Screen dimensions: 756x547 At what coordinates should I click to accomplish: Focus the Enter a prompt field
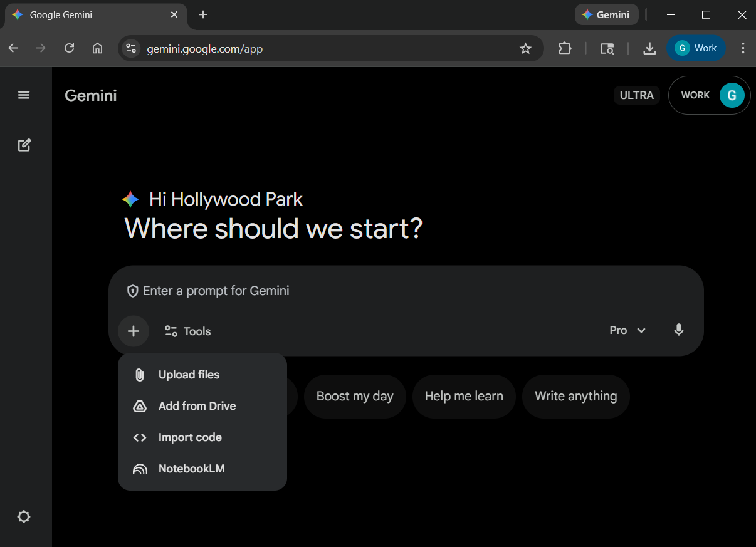point(406,291)
